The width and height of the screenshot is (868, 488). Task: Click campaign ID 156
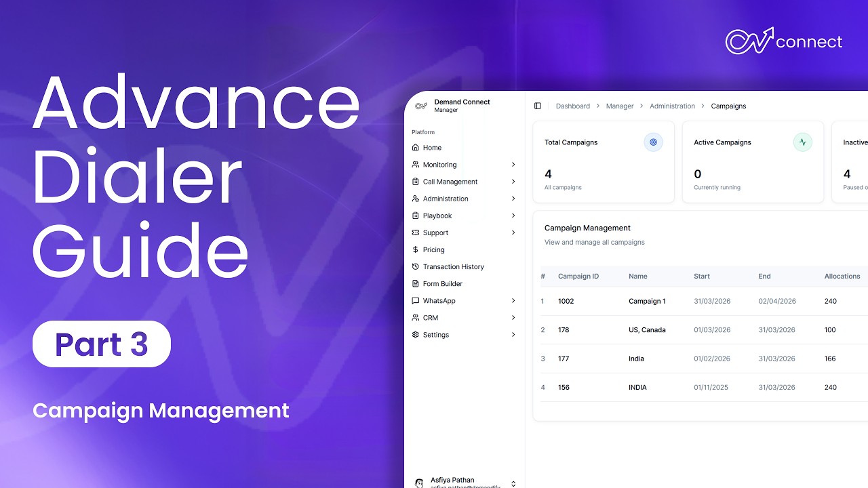[564, 388]
